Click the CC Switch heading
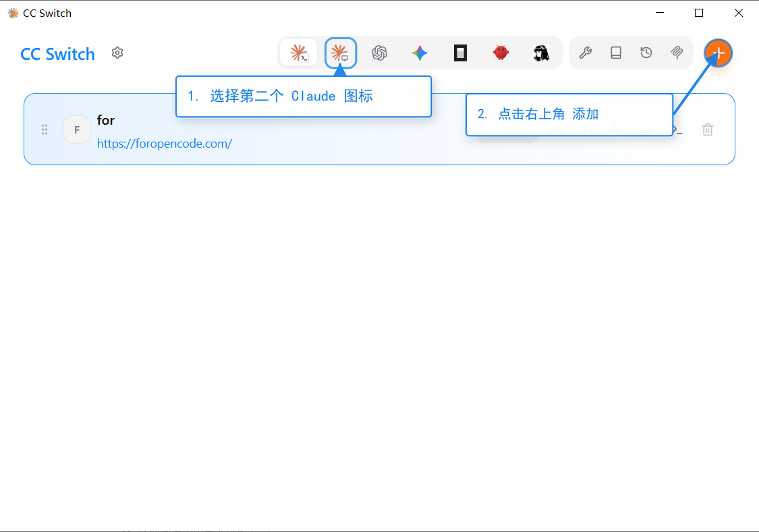 pyautogui.click(x=57, y=54)
